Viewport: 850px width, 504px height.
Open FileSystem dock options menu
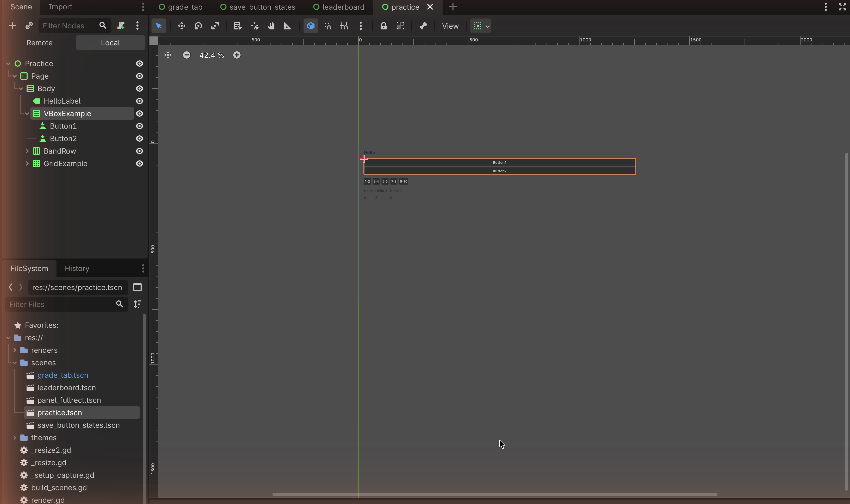coord(143,268)
